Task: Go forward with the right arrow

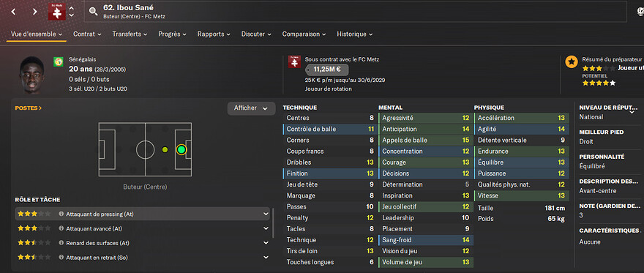Action: [x=35, y=12]
